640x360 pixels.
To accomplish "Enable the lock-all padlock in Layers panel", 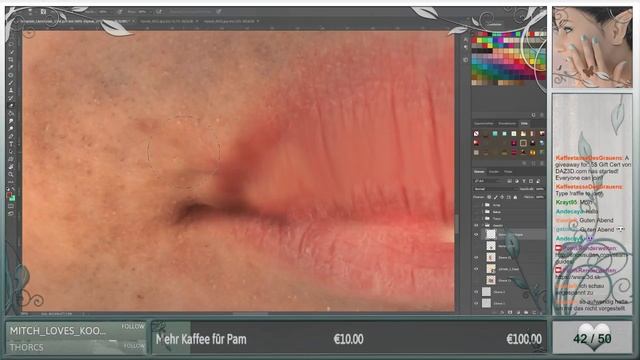I will [x=515, y=197].
